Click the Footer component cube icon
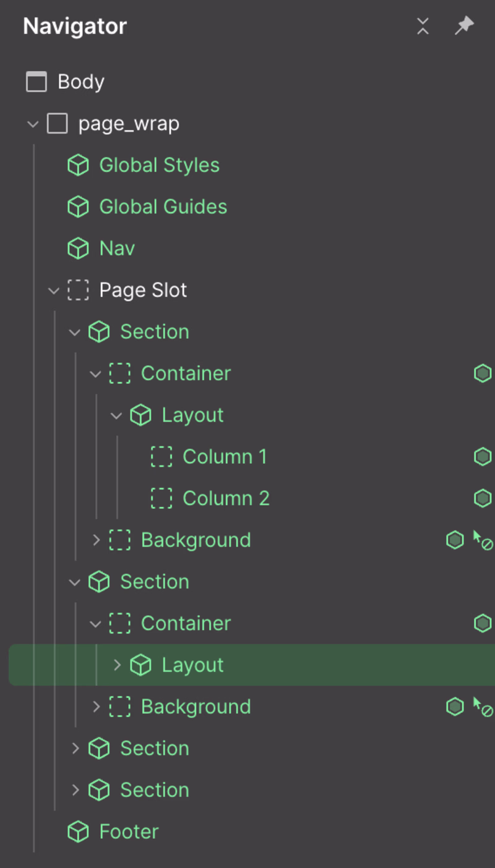 [78, 832]
